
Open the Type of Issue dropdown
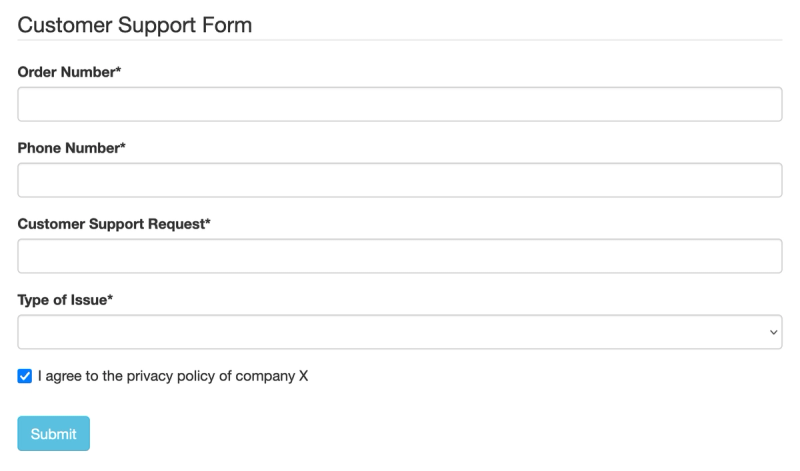tap(399, 332)
